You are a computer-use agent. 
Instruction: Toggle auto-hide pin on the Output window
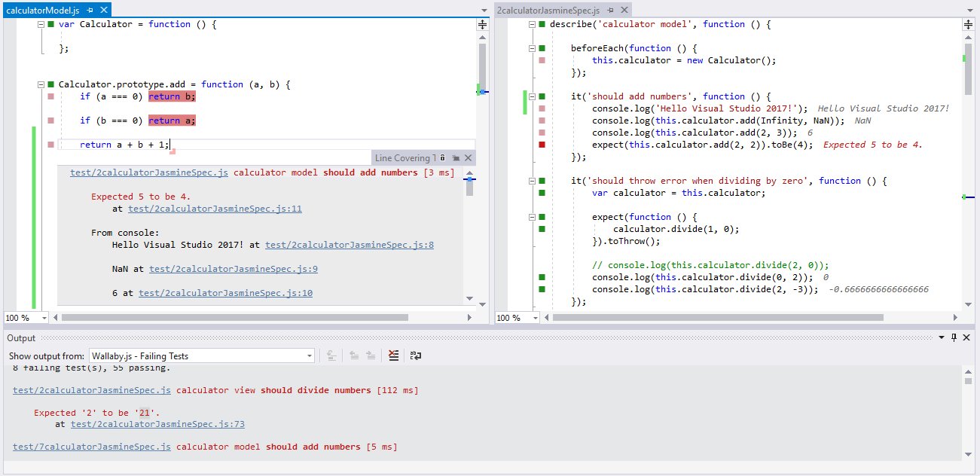pos(954,338)
